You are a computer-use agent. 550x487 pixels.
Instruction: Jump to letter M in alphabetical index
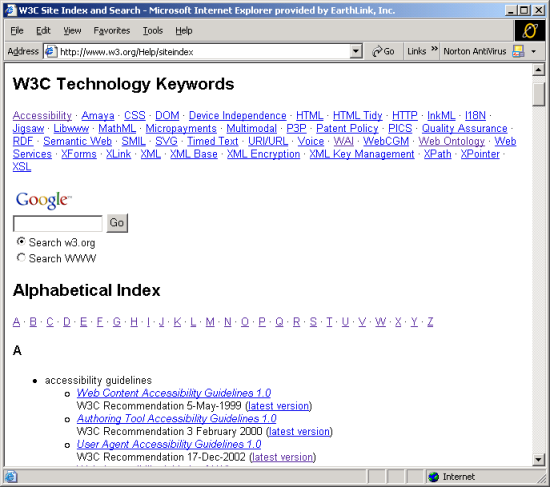(x=210, y=322)
